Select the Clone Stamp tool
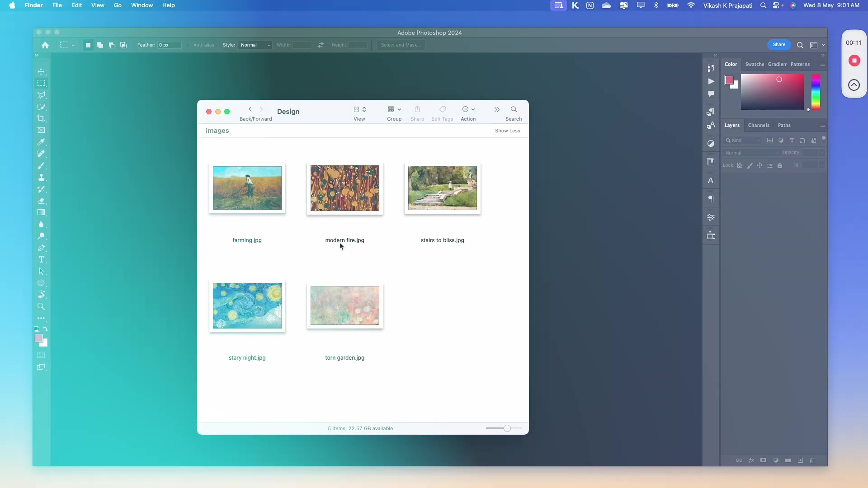Image resolution: width=868 pixels, height=488 pixels. coord(42,178)
